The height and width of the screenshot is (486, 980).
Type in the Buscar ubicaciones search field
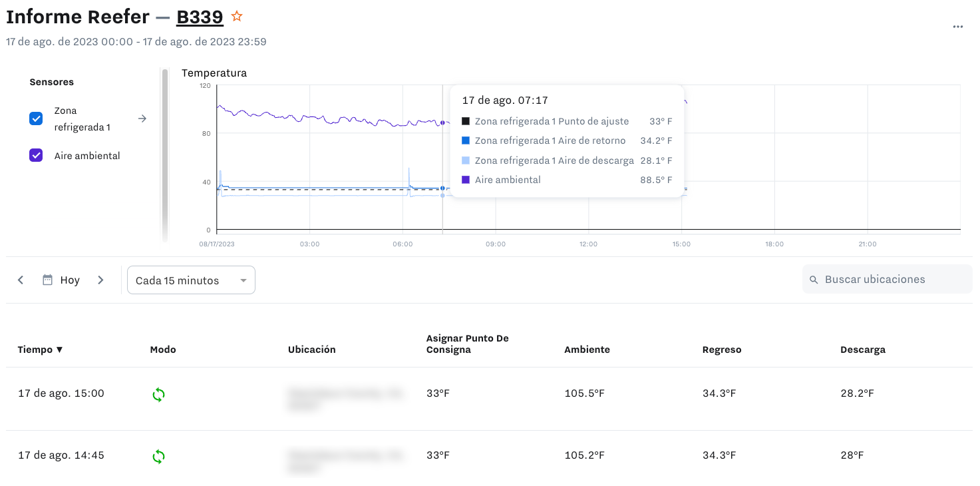tap(892, 280)
